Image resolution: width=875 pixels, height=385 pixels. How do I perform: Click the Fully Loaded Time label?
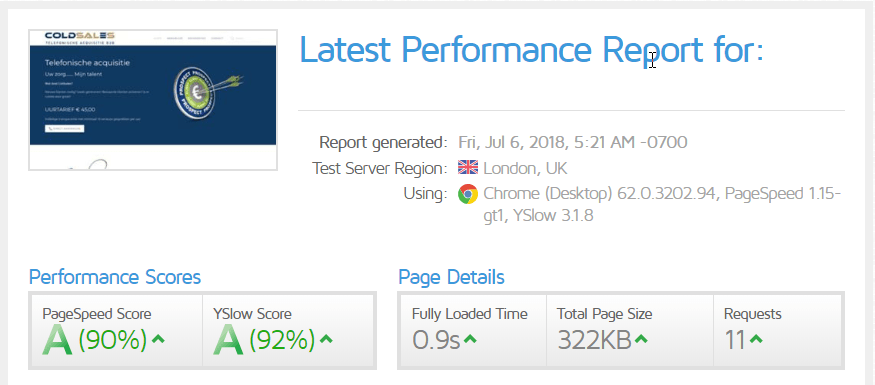[x=469, y=314]
